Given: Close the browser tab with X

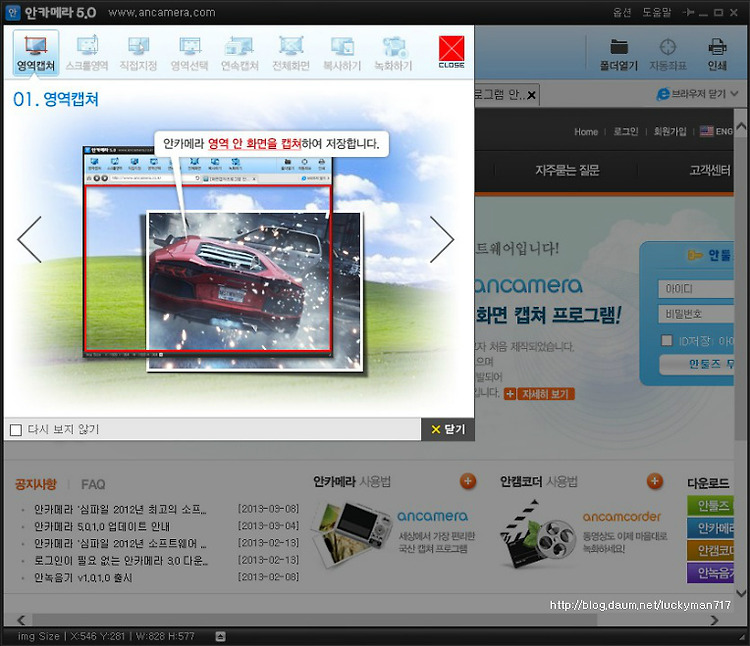Looking at the screenshot, I should 531,95.
